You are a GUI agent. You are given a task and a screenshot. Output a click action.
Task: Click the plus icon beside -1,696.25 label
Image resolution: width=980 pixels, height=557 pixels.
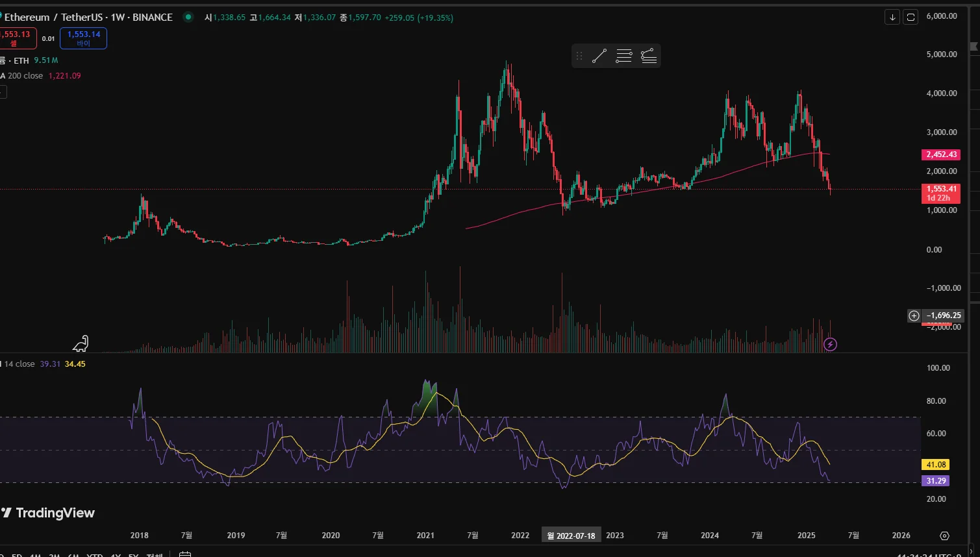point(914,316)
